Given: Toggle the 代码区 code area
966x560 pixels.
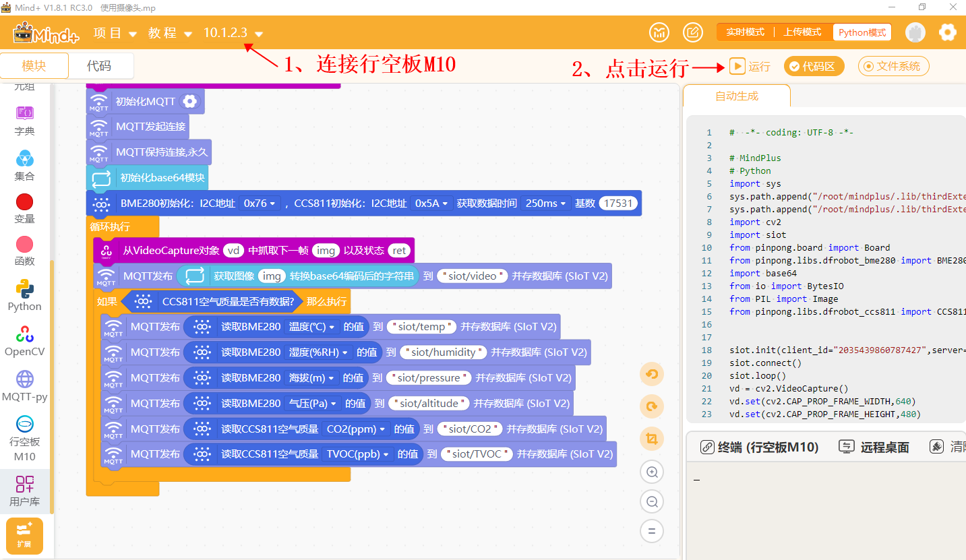Looking at the screenshot, I should click(x=814, y=66).
